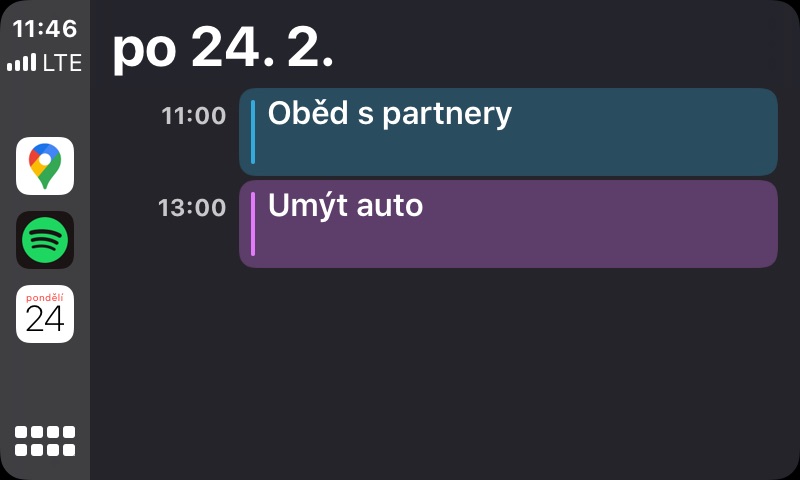800x480 pixels.
Task: Open Google Maps from the sidebar
Action: (x=45, y=166)
